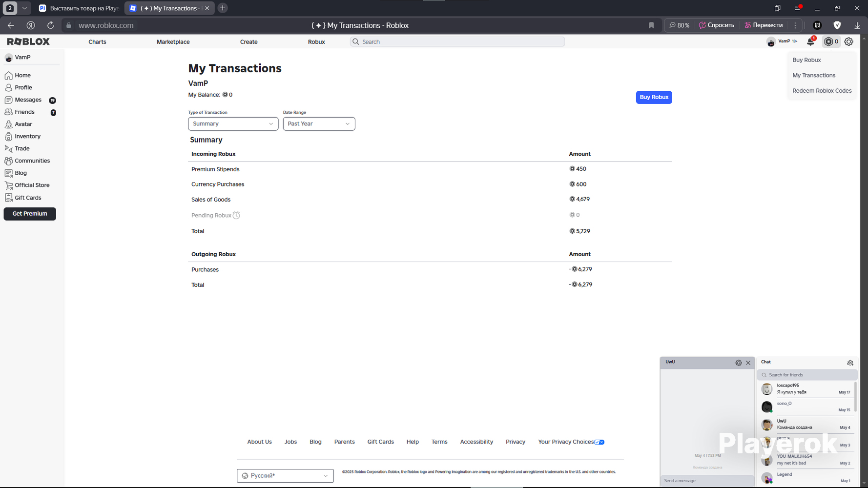The image size is (868, 488).
Task: Open Your Privacy Choices link
Action: [571, 442]
